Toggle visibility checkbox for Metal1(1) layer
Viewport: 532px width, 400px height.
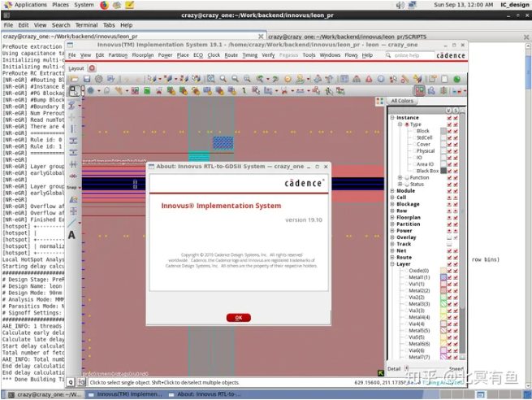pyautogui.click(x=449, y=277)
